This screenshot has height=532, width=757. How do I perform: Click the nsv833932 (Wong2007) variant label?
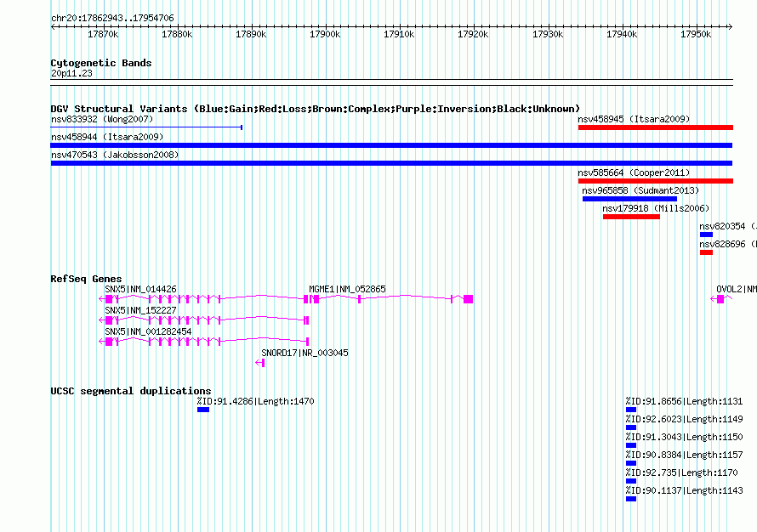[x=102, y=119]
